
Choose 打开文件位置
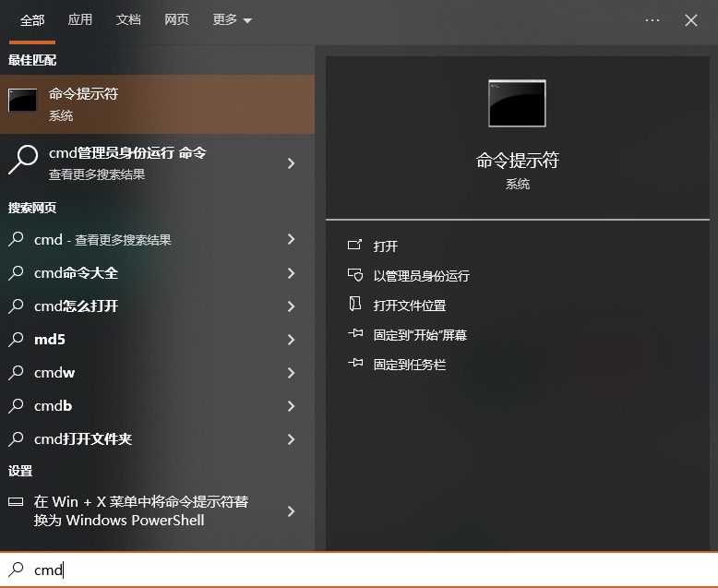point(410,306)
